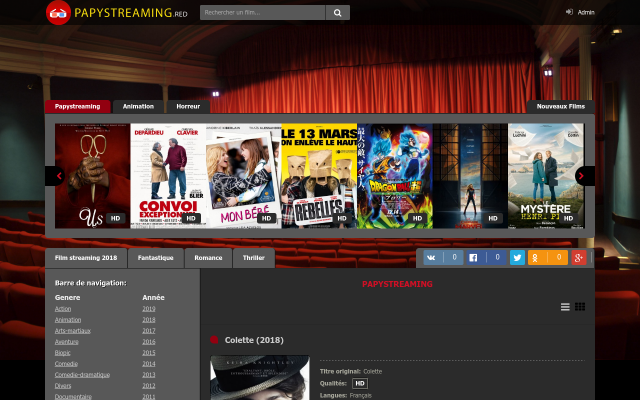Browse the Documentaire genre

[x=73, y=396]
